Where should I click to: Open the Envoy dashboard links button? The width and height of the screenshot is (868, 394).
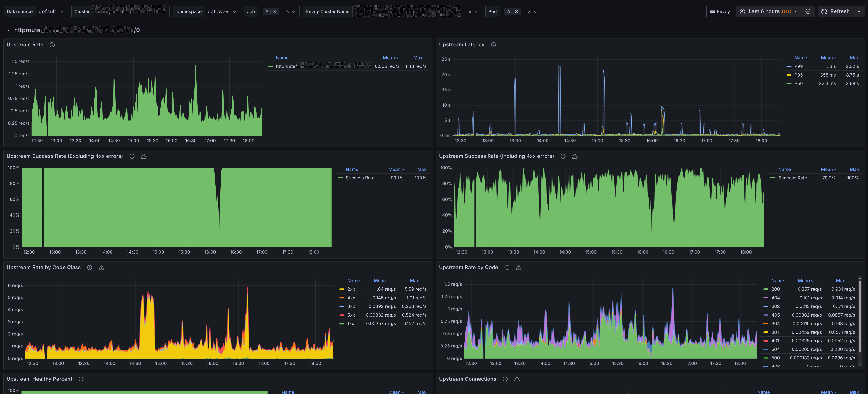tap(719, 11)
